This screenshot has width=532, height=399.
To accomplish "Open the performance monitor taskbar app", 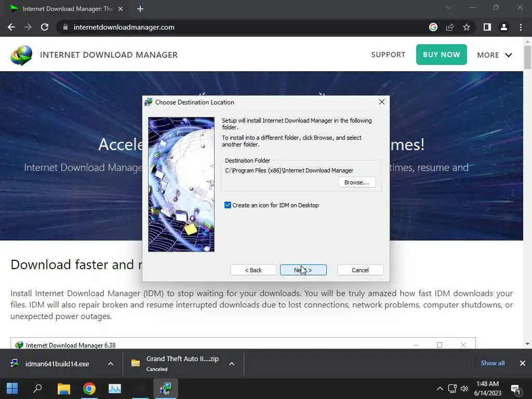I will click(x=115, y=389).
